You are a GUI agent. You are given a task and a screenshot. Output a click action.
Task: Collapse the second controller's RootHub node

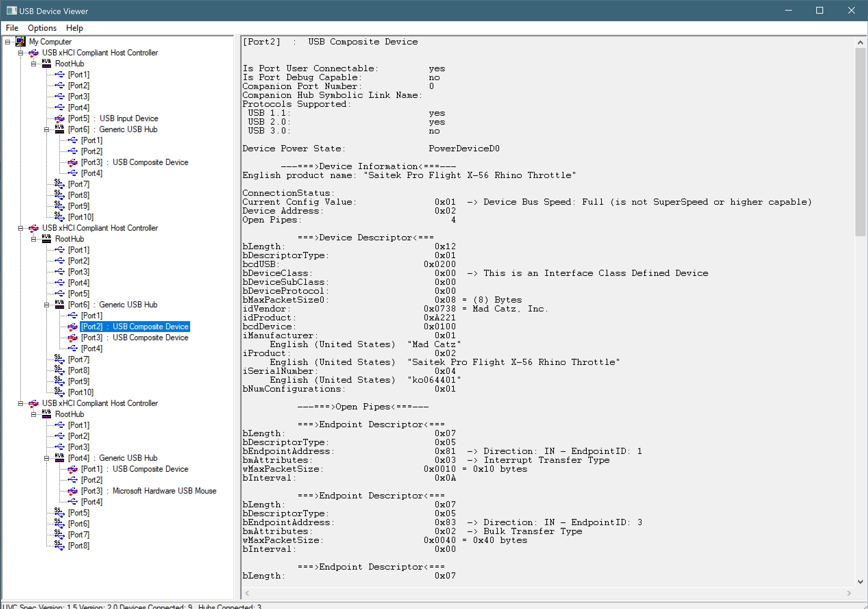[x=33, y=239]
